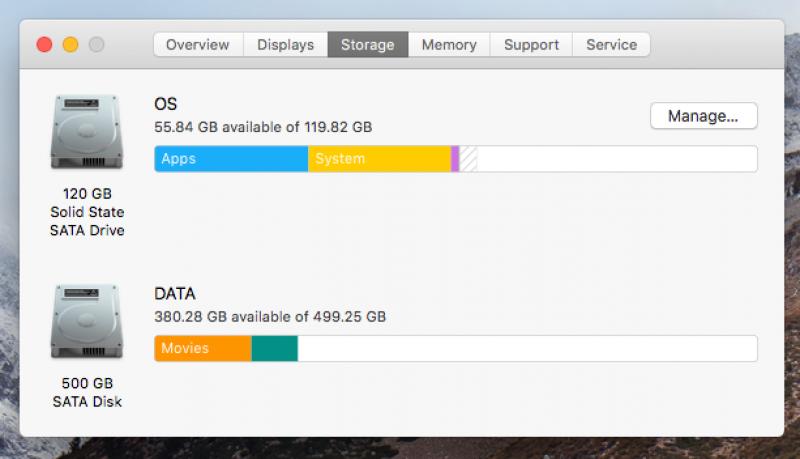Open the Support tab
This screenshot has height=459, width=800.
click(x=531, y=44)
